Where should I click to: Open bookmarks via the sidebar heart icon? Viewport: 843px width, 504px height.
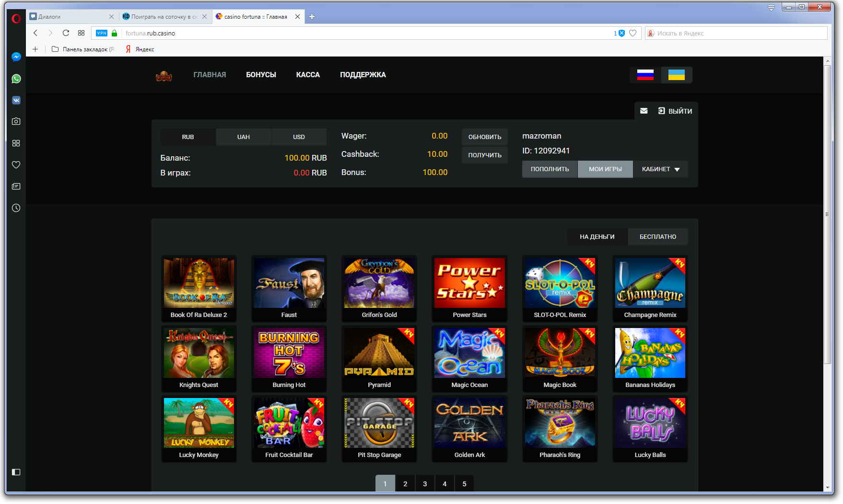pyautogui.click(x=16, y=164)
